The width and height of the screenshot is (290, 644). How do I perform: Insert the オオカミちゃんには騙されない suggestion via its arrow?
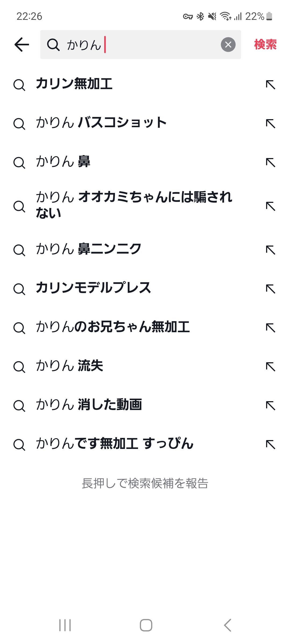coord(270,206)
